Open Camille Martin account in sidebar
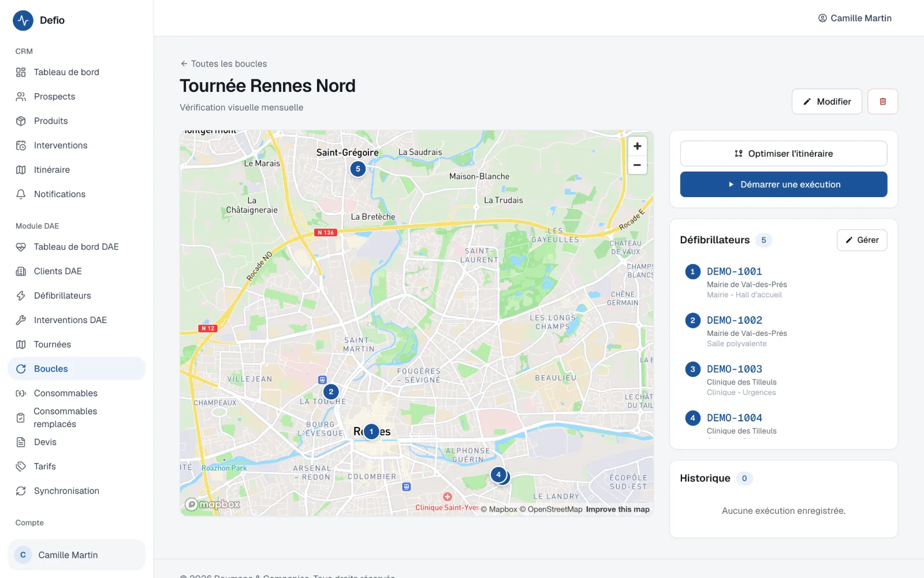924x578 pixels. point(76,555)
